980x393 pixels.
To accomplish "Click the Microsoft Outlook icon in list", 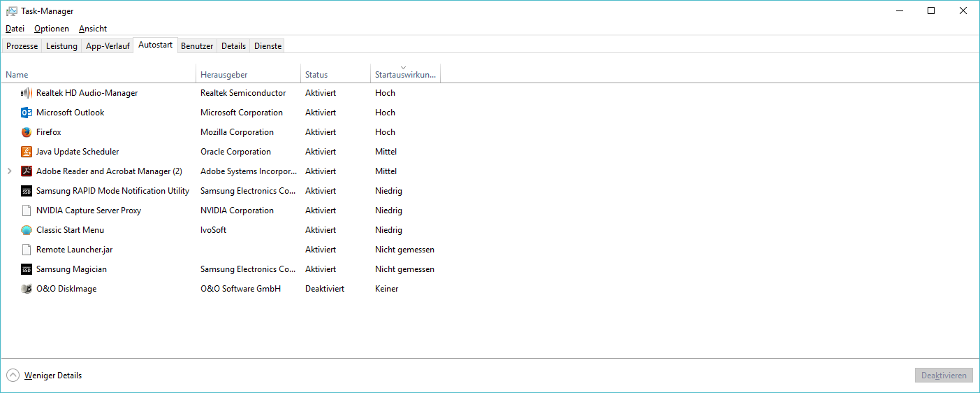I will click(27, 113).
